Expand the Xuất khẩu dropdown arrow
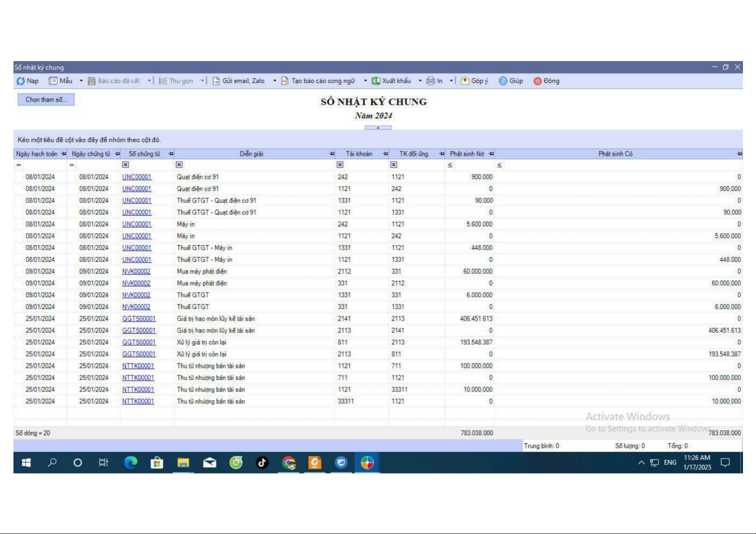The image size is (756, 534). [420, 81]
